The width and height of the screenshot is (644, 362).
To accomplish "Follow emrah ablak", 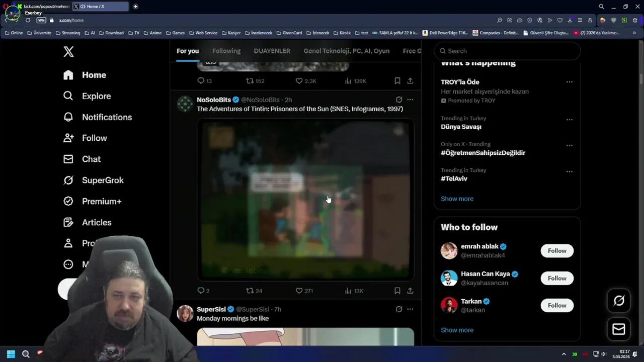I will pyautogui.click(x=557, y=251).
